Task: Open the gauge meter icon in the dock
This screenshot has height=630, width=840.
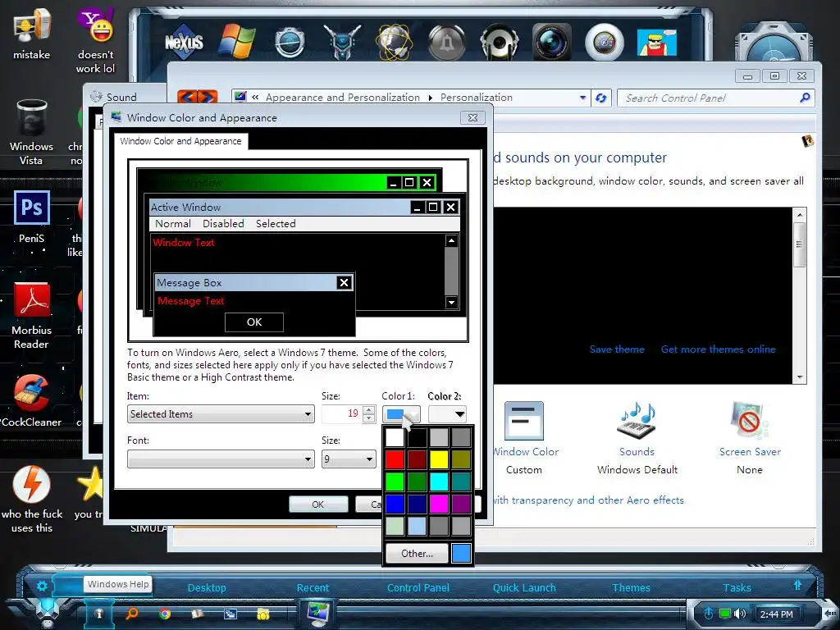Action: (605, 42)
